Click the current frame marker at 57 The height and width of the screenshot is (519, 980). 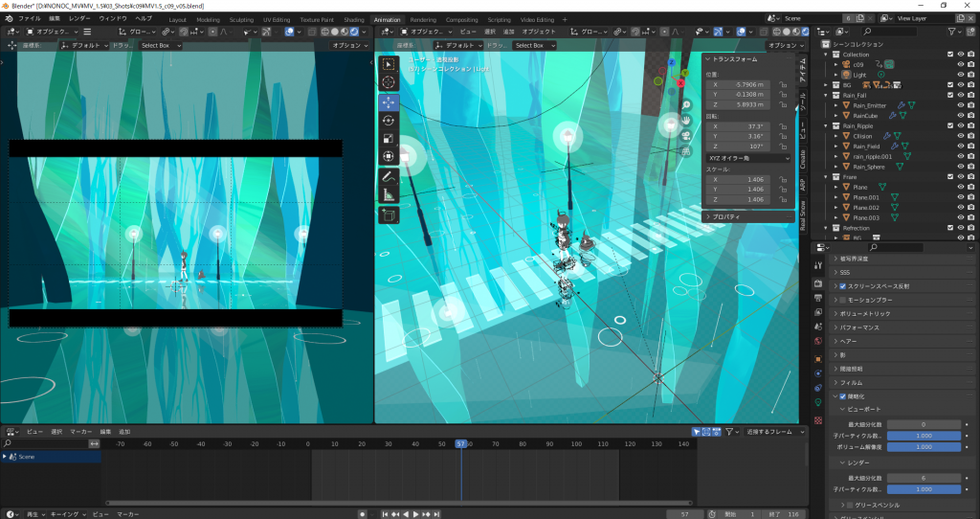pyautogui.click(x=460, y=444)
